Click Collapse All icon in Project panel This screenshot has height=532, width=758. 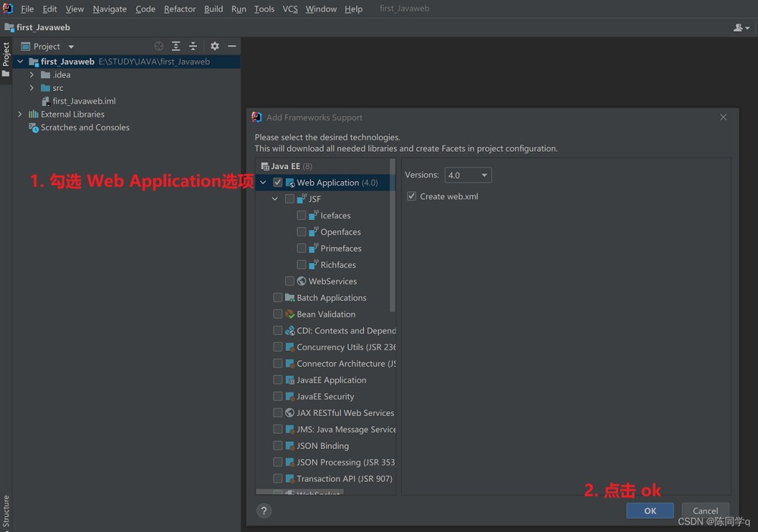click(x=193, y=46)
